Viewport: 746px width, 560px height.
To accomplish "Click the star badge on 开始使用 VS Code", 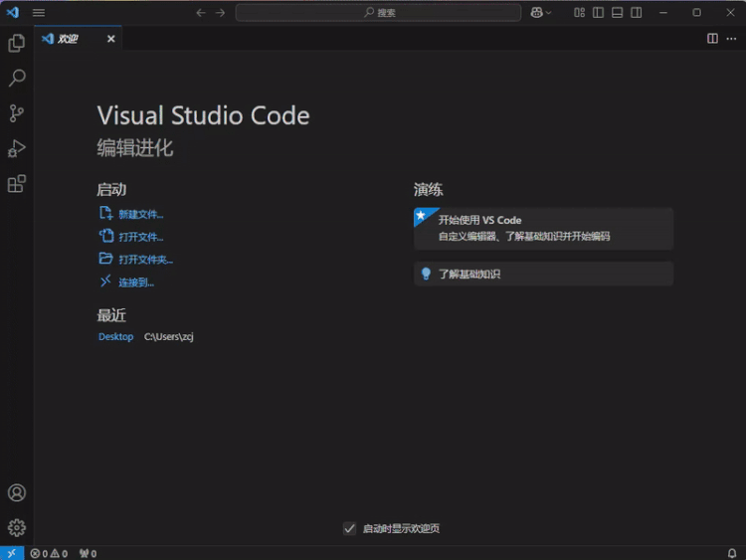I will pyautogui.click(x=421, y=216).
